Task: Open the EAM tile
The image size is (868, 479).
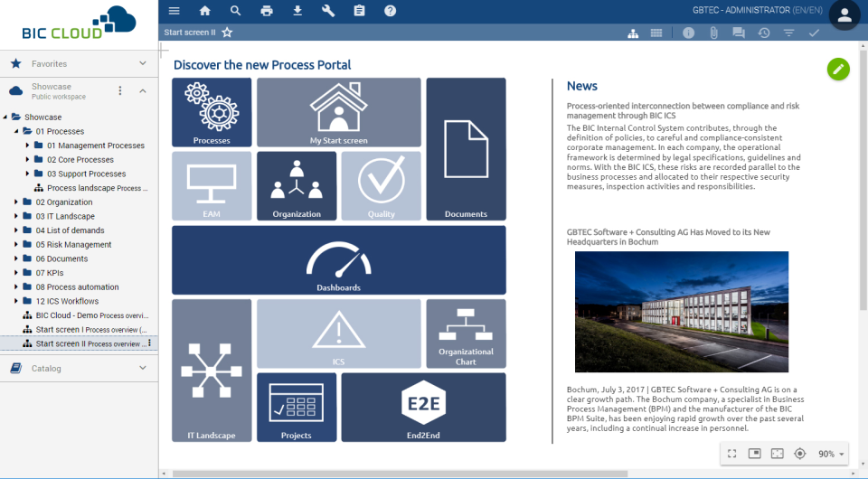Action: [x=212, y=186]
